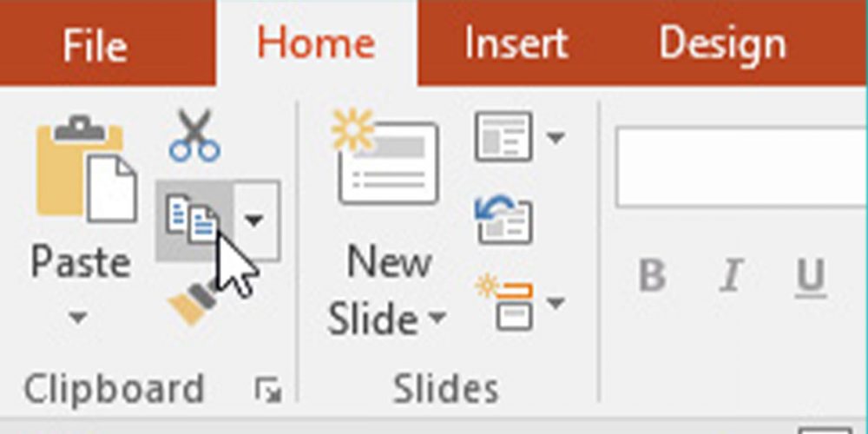Switch to the Design tab

point(722,43)
